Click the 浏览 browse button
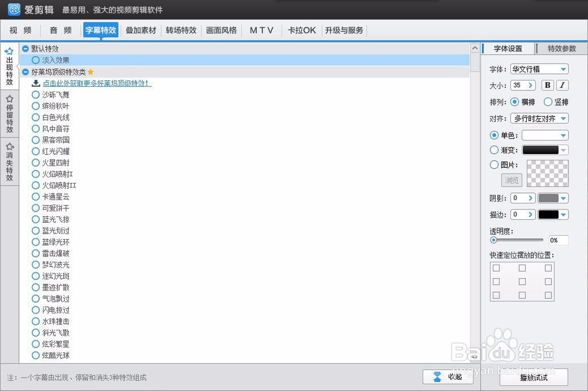 [512, 180]
